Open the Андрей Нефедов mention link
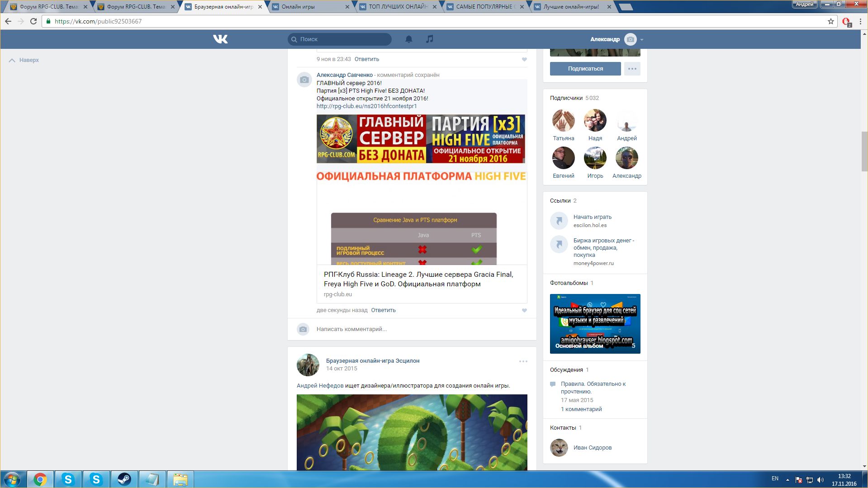 320,386
